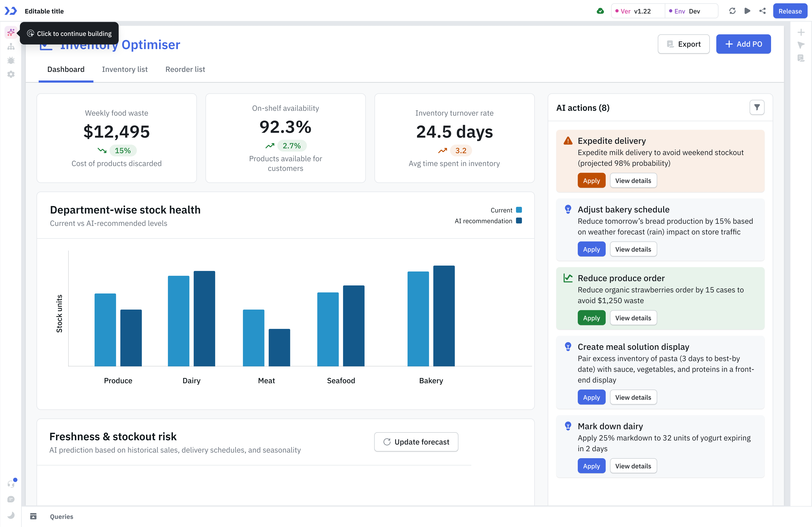Toggle dark mode moon icon
Screen dimensions: 812x527
11,515
